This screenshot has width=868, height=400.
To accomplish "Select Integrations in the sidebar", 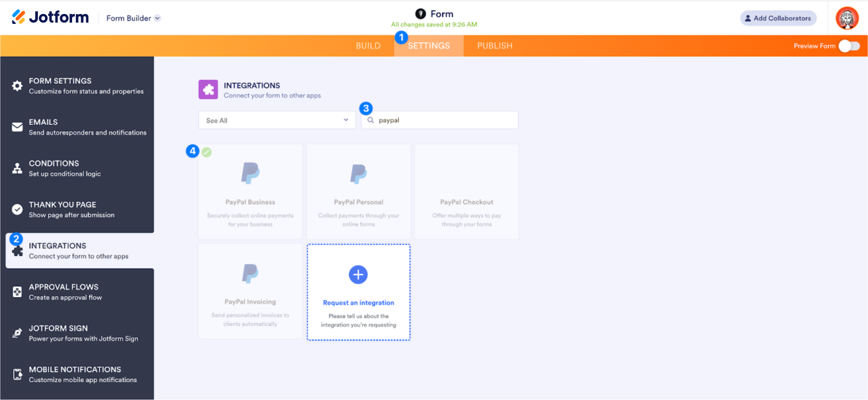I will [80, 250].
